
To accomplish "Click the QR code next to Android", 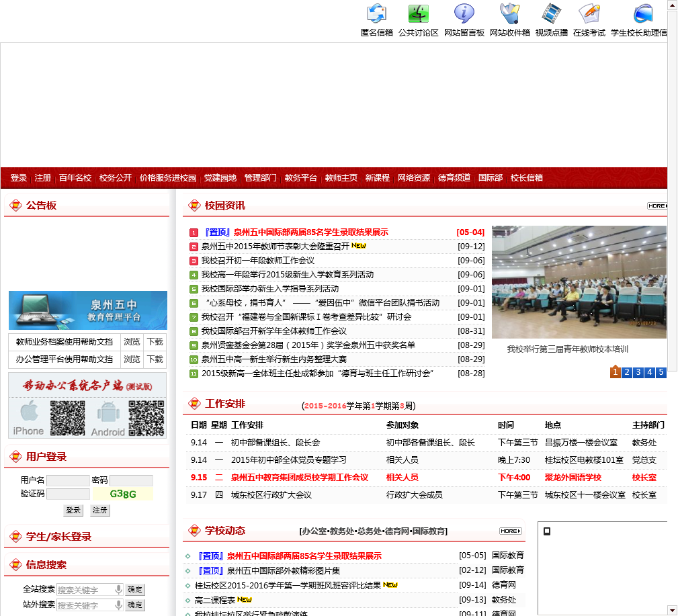I will pos(146,418).
